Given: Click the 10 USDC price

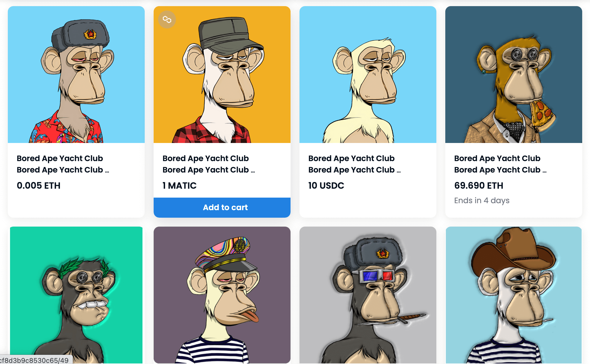Looking at the screenshot, I should (326, 185).
